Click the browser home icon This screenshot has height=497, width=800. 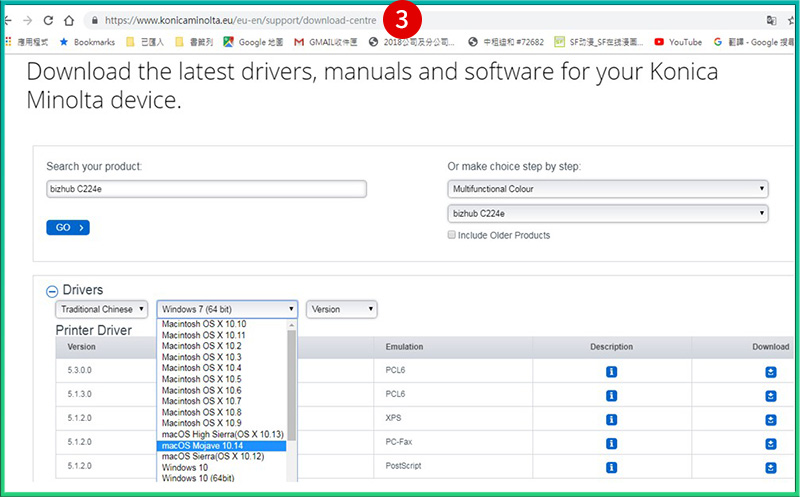coord(69,20)
